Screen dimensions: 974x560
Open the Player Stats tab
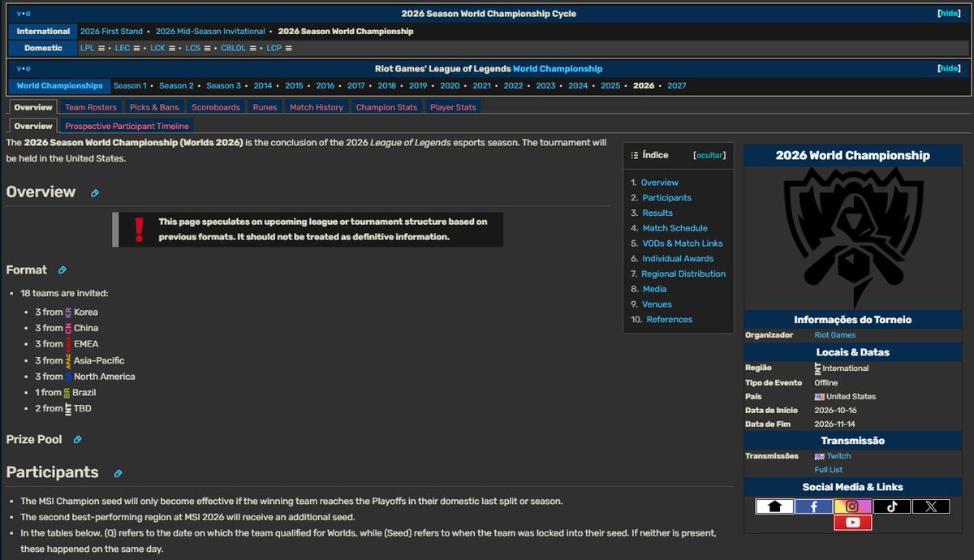tap(453, 107)
